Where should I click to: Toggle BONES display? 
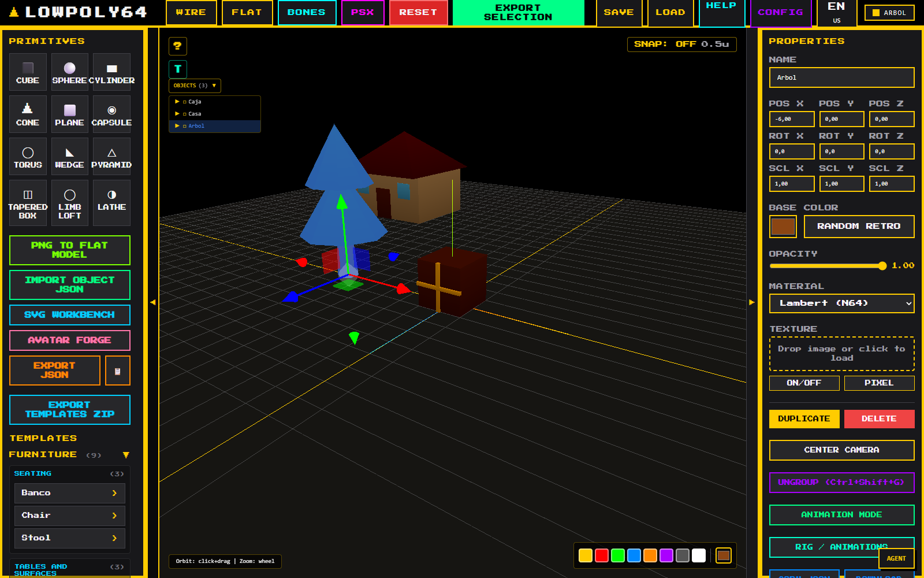[307, 12]
